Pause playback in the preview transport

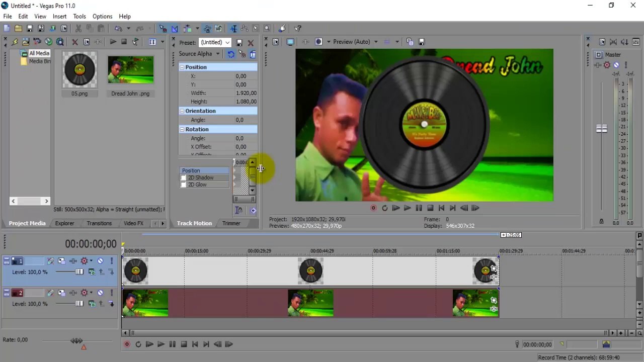(419, 208)
